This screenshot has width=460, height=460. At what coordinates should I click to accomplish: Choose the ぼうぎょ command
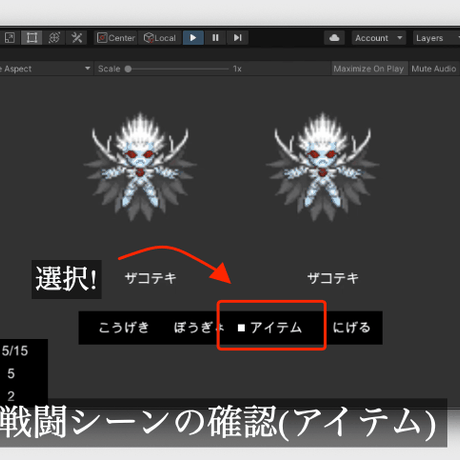click(199, 327)
